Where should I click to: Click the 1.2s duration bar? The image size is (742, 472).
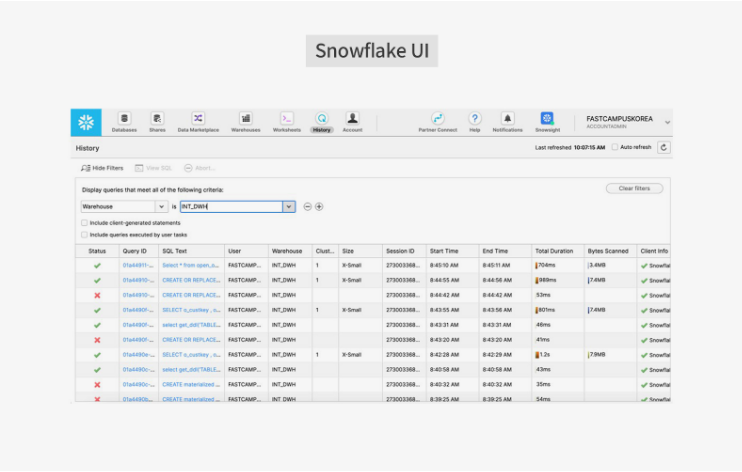538,355
